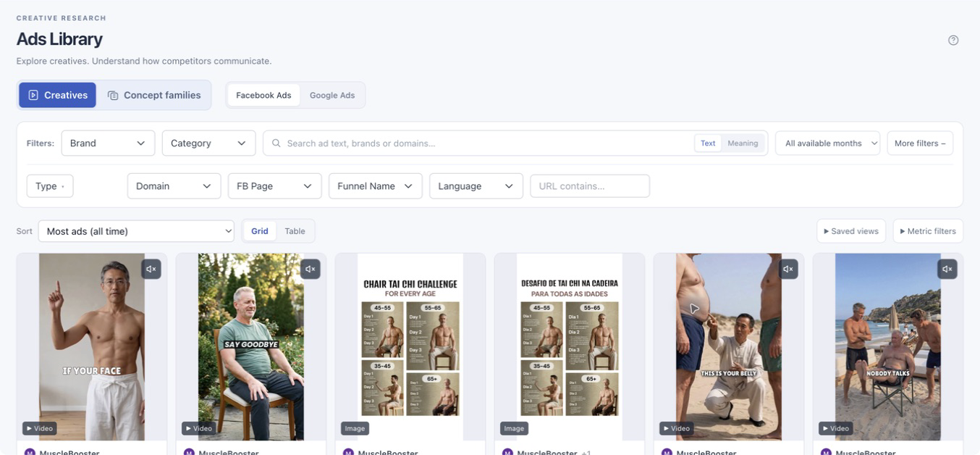
Task: Collapse the More filters section
Action: tap(920, 143)
